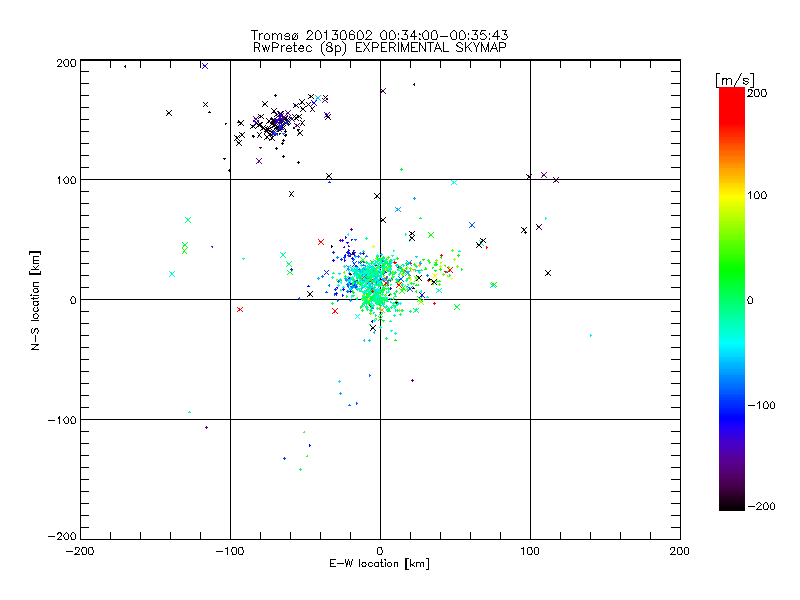800x600 pixels.
Task: Click the y-axis tick label '200' at top
Action: (x=66, y=63)
